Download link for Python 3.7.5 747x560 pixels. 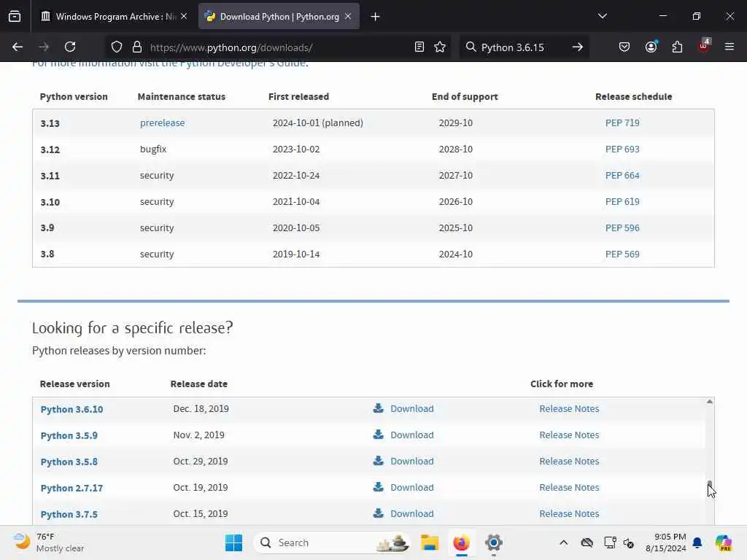[x=412, y=513]
